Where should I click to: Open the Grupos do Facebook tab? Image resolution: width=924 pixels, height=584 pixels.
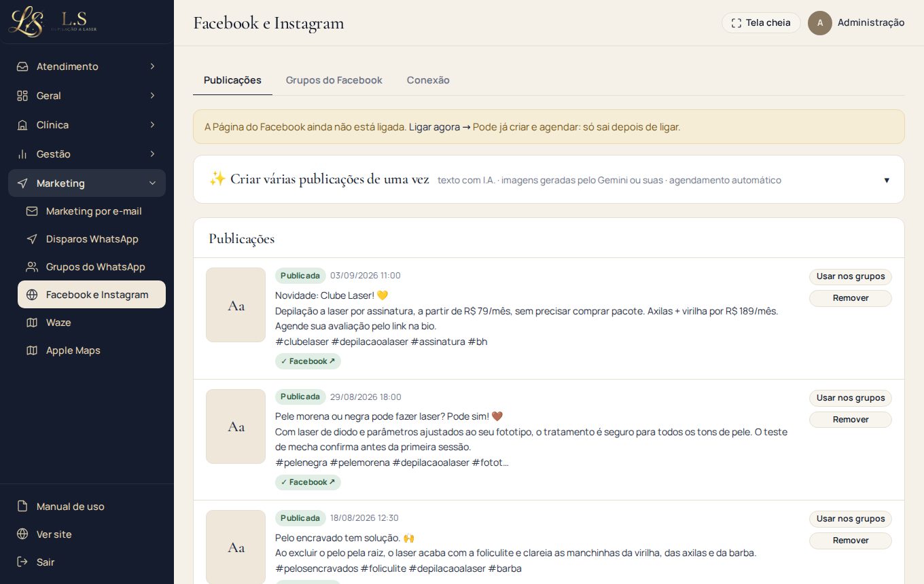pos(334,80)
